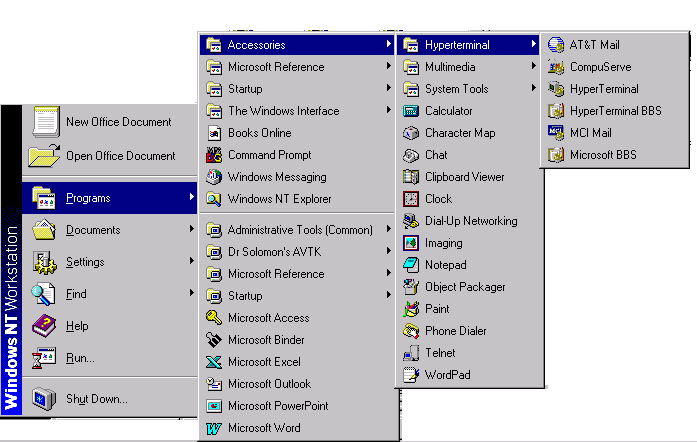This screenshot has height=442, width=697.
Task: Open Dr Solomon's AVTK group
Action: [296, 252]
